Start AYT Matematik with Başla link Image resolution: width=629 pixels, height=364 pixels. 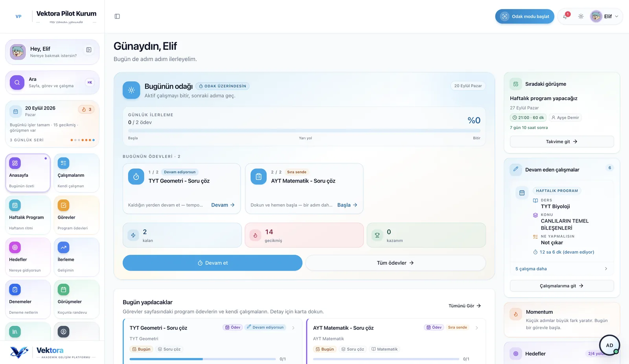pos(347,205)
